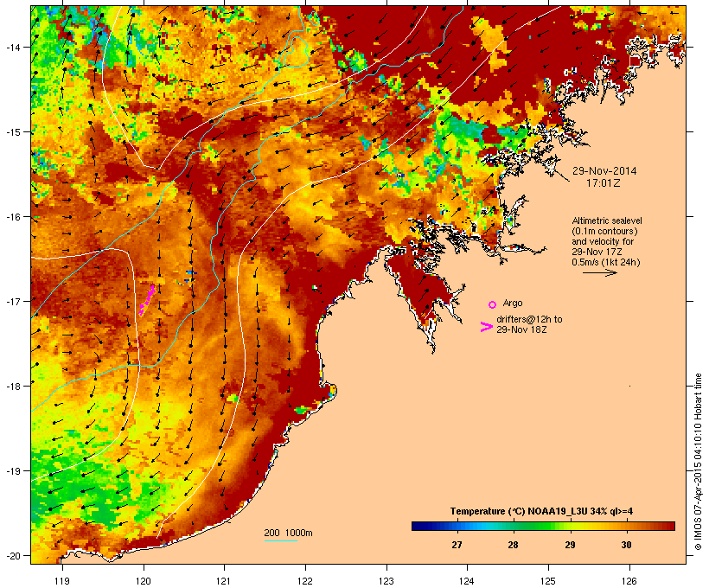Viewport: 709px width, 588px height.
Task: Click the '200 1000m' depth legend text
Action: (x=288, y=533)
